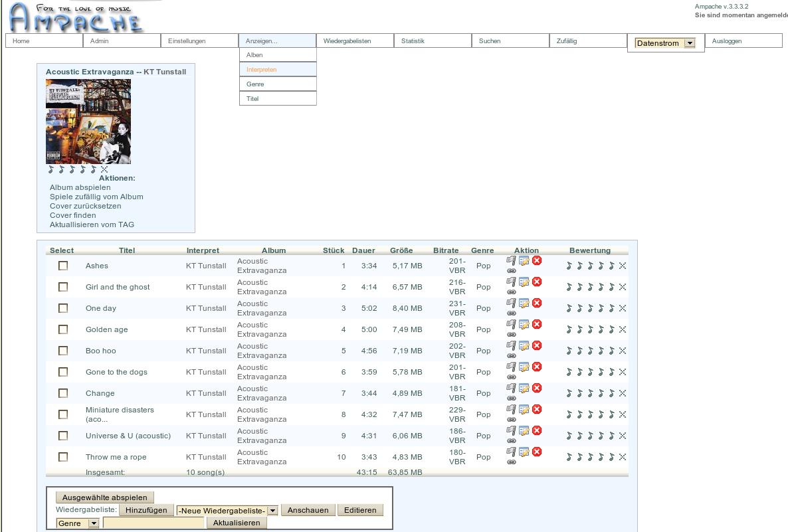Click the Aktualisieren button
Screen dimensions: 788x532
click(x=237, y=523)
